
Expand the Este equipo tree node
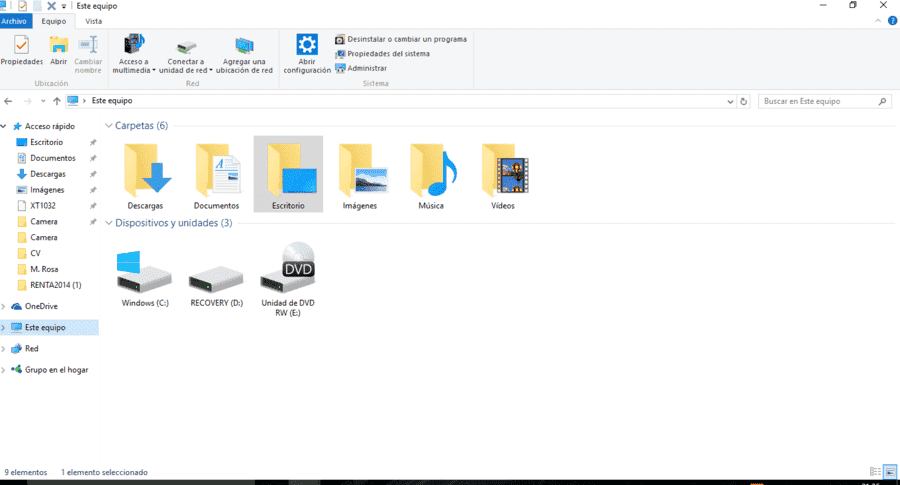[x=3, y=328]
